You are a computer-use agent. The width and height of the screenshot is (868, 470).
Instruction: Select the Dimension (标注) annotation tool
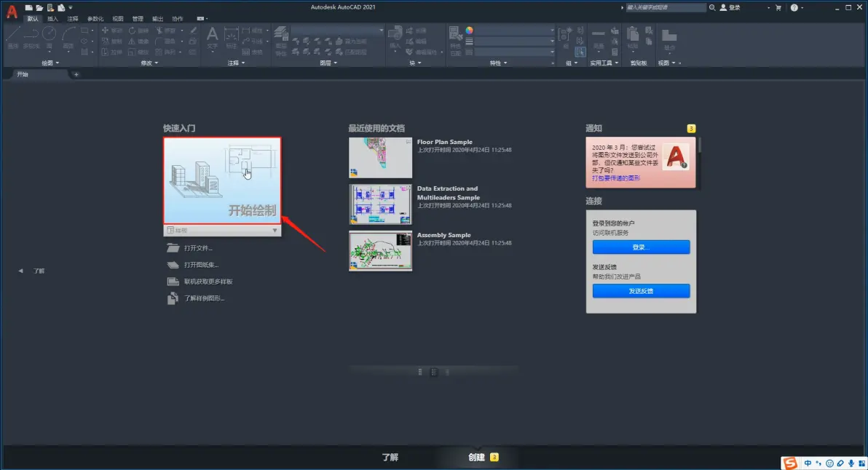(x=232, y=38)
